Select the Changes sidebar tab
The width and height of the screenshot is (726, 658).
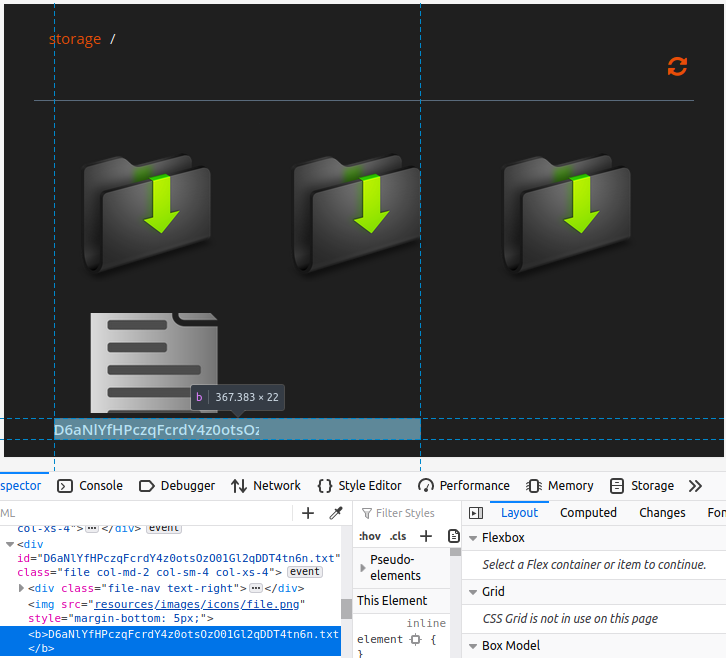tap(662, 513)
